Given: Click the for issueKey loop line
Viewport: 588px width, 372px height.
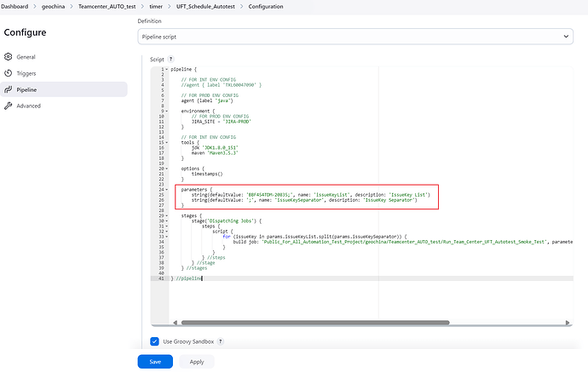Looking at the screenshot, I should coord(314,237).
